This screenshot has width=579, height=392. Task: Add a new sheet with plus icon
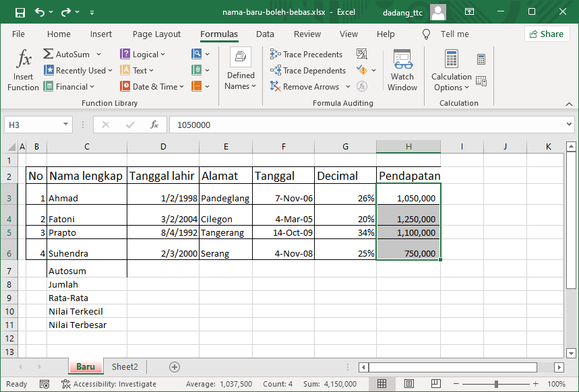(x=175, y=367)
